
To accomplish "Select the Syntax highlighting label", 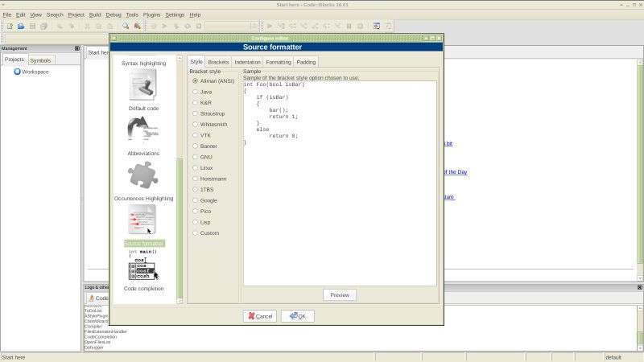I will coord(143,64).
